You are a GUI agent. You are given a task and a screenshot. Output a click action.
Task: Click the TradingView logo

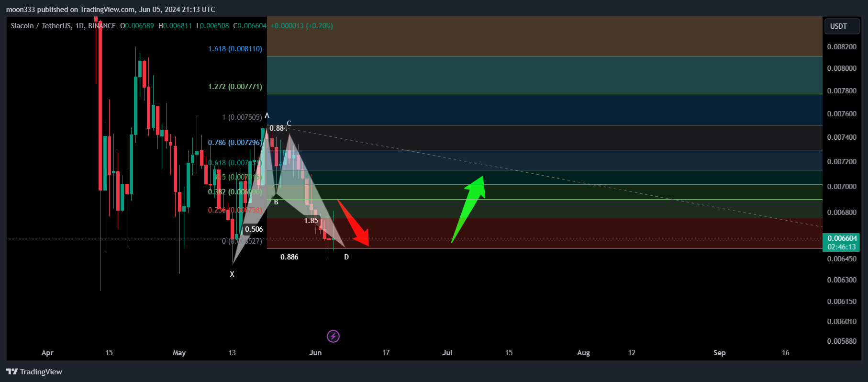34,372
